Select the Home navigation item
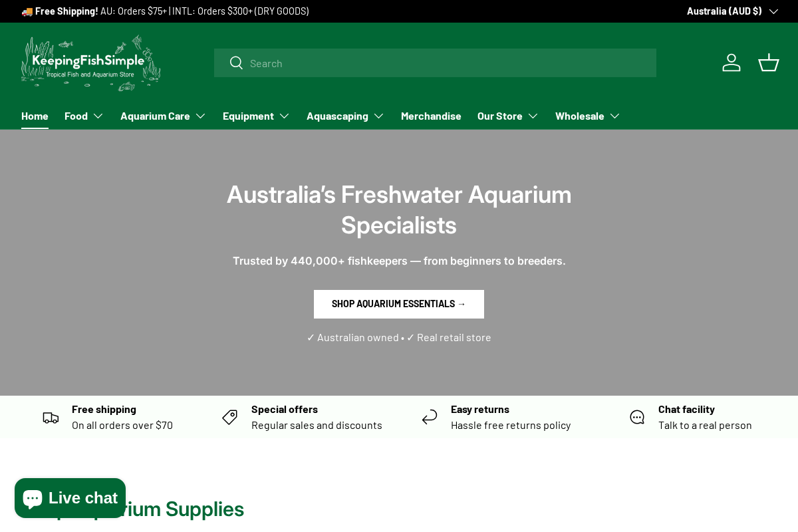Screen dimensions: 798x532 click(35, 116)
